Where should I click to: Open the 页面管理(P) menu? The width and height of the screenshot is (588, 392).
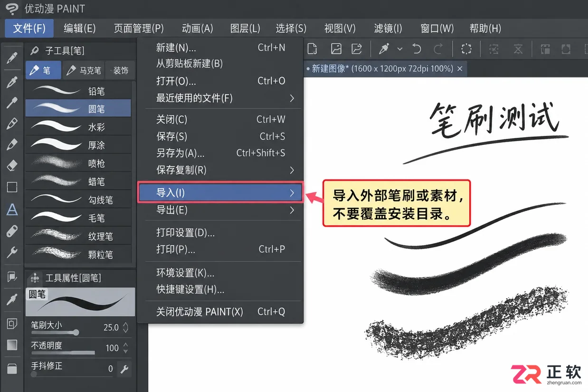coord(139,29)
